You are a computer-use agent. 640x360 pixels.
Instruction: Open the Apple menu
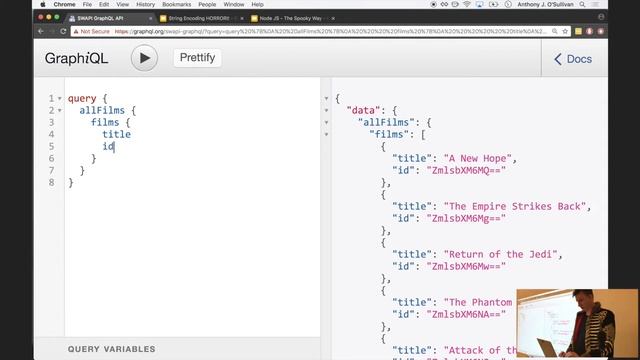42,4
